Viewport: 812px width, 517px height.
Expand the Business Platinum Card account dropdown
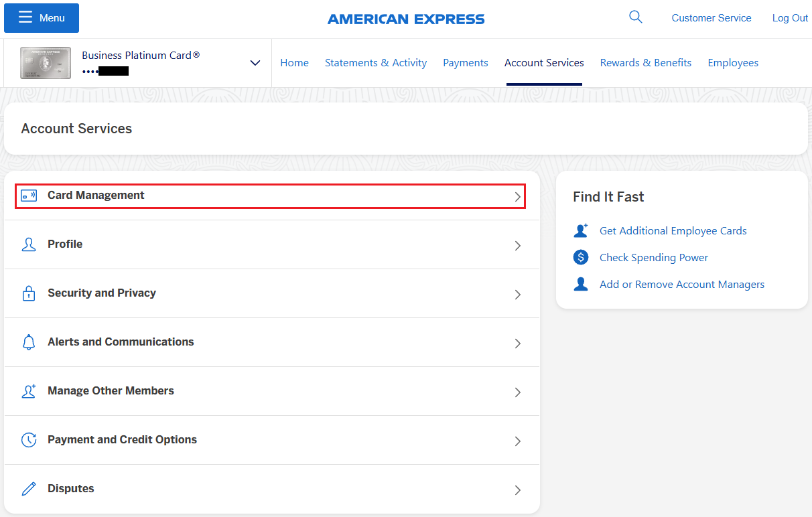pos(255,63)
